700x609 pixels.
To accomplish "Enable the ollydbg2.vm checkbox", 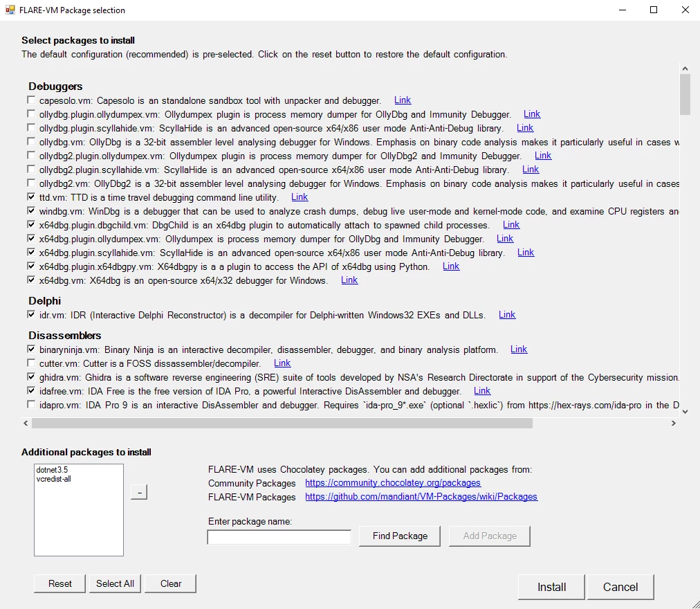I will pos(31,183).
